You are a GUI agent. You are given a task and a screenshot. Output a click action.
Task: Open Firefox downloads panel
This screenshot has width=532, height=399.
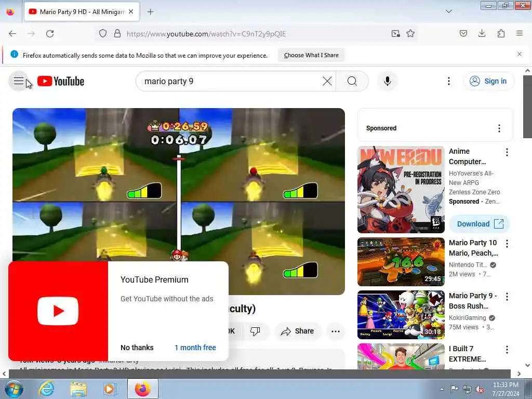(x=482, y=34)
